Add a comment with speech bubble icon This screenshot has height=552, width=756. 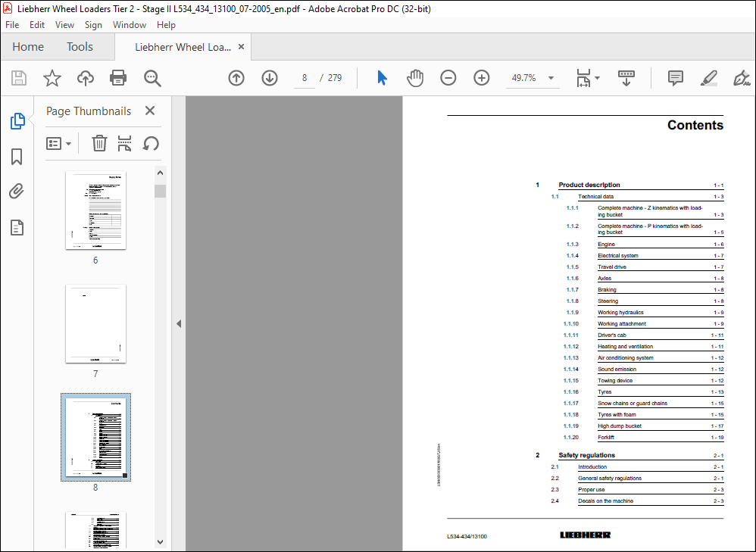click(x=676, y=78)
